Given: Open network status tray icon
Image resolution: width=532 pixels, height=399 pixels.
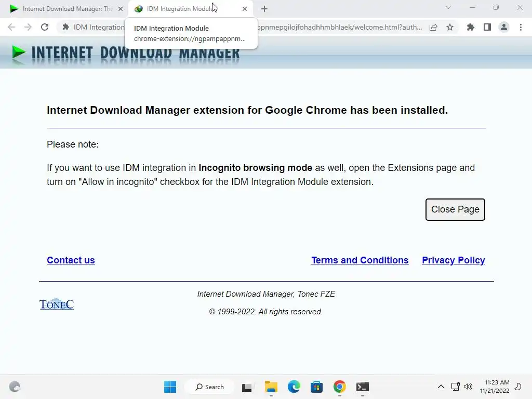Looking at the screenshot, I should (455, 387).
